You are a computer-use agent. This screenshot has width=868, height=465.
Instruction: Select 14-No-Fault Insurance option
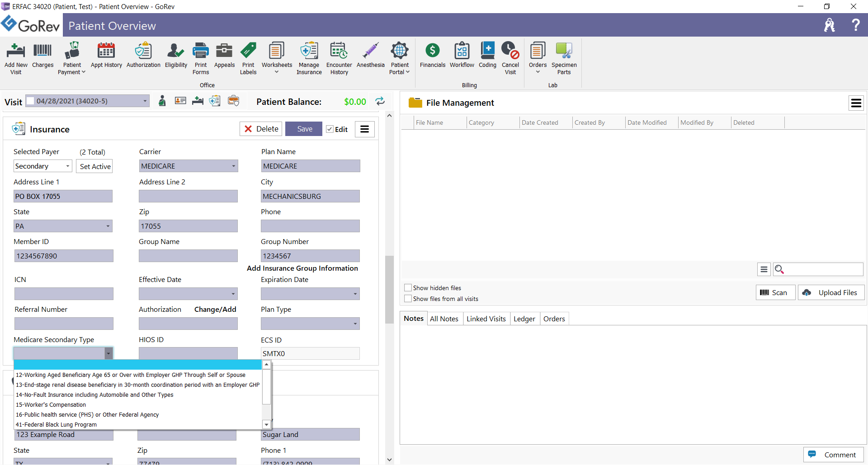tap(138, 395)
